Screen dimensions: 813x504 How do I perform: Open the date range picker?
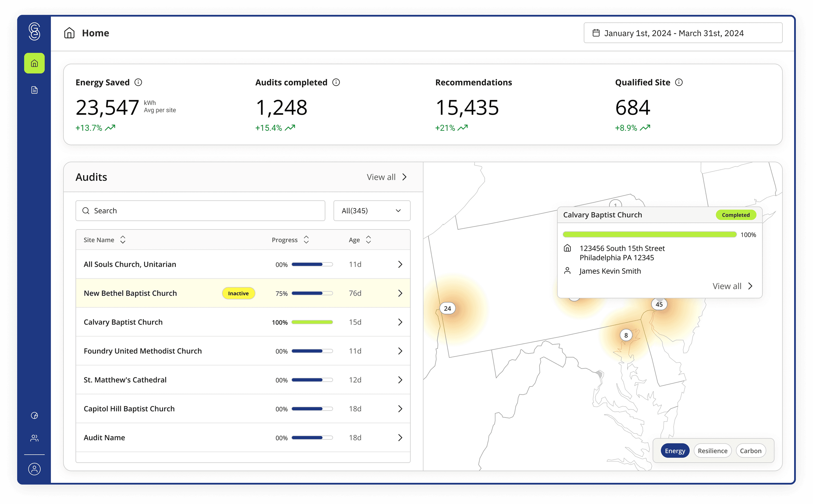pos(683,33)
